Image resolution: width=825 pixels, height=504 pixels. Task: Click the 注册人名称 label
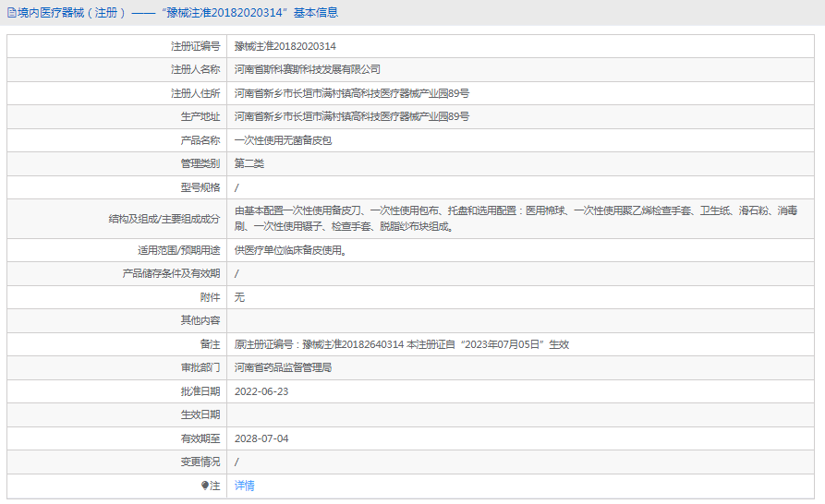(x=195, y=69)
